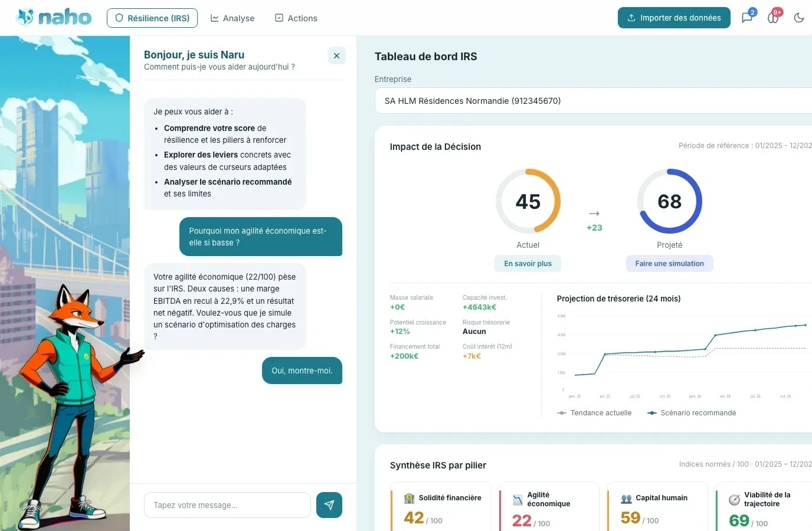Click the projected score gauge showing 68

click(x=670, y=201)
